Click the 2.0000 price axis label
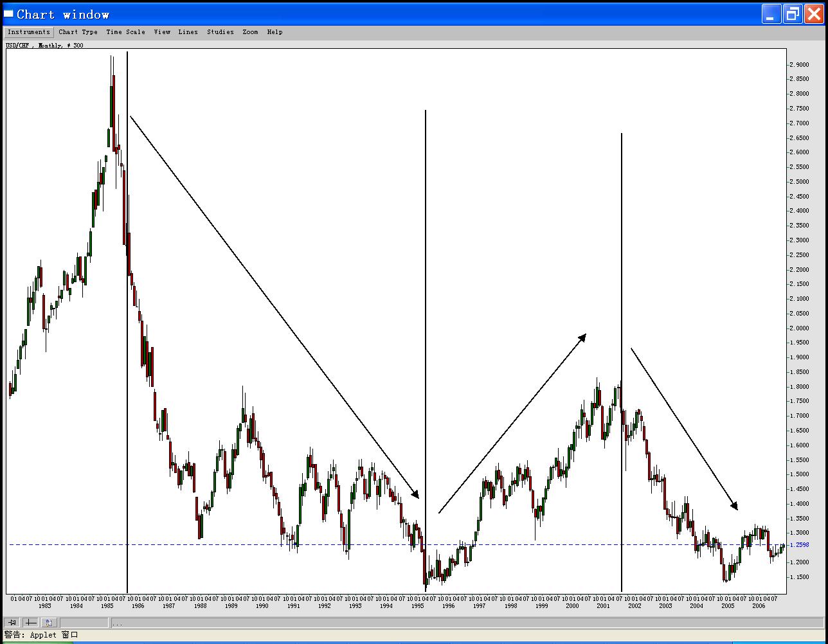The height and width of the screenshot is (644, 828). pyautogui.click(x=800, y=328)
